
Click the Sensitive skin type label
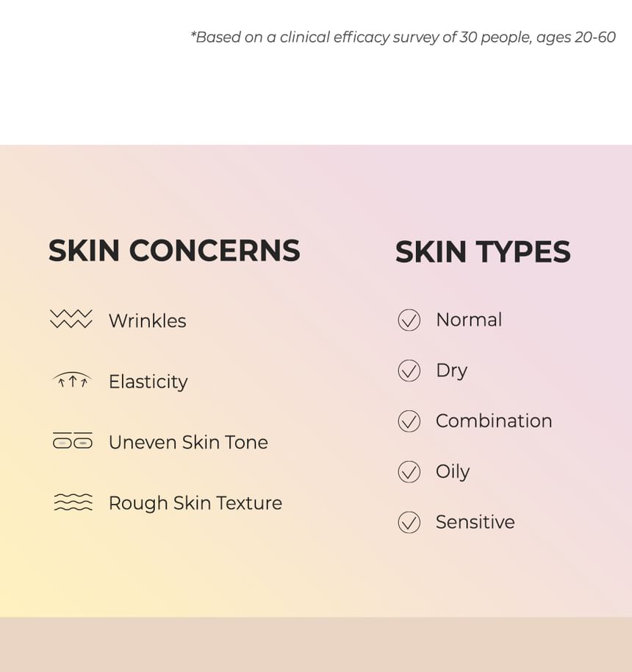point(475,522)
